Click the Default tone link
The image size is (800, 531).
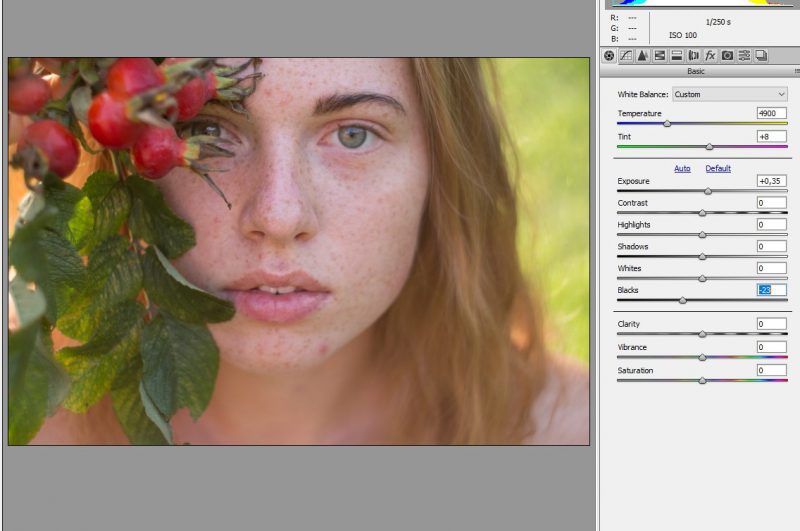pos(718,169)
